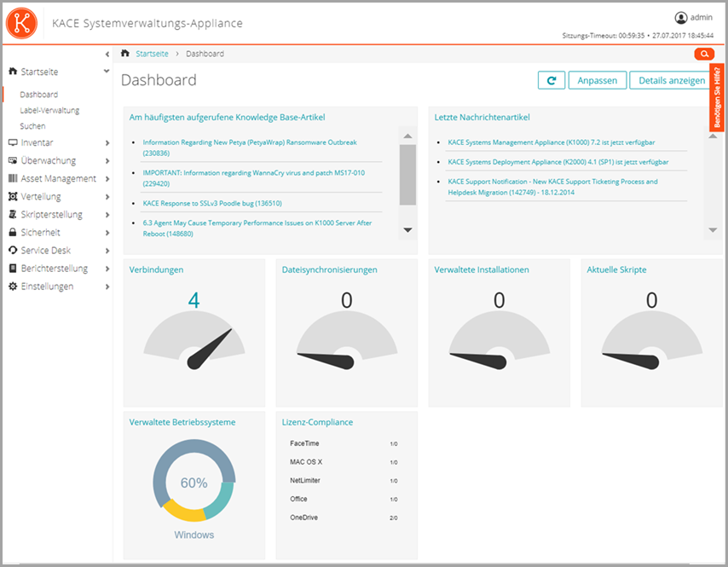Collapse the Startseite submenu
Screen dimensions: 728x567
pos(107,71)
